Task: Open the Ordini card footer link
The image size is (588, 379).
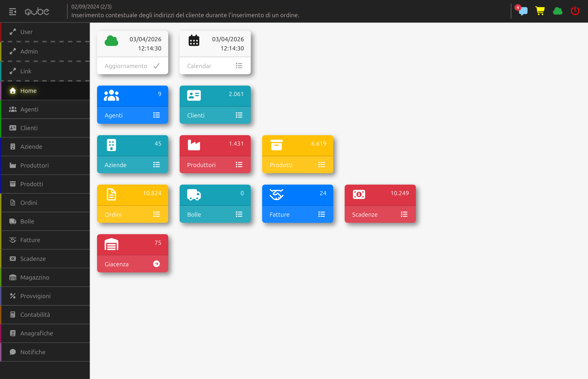Action: coord(132,214)
